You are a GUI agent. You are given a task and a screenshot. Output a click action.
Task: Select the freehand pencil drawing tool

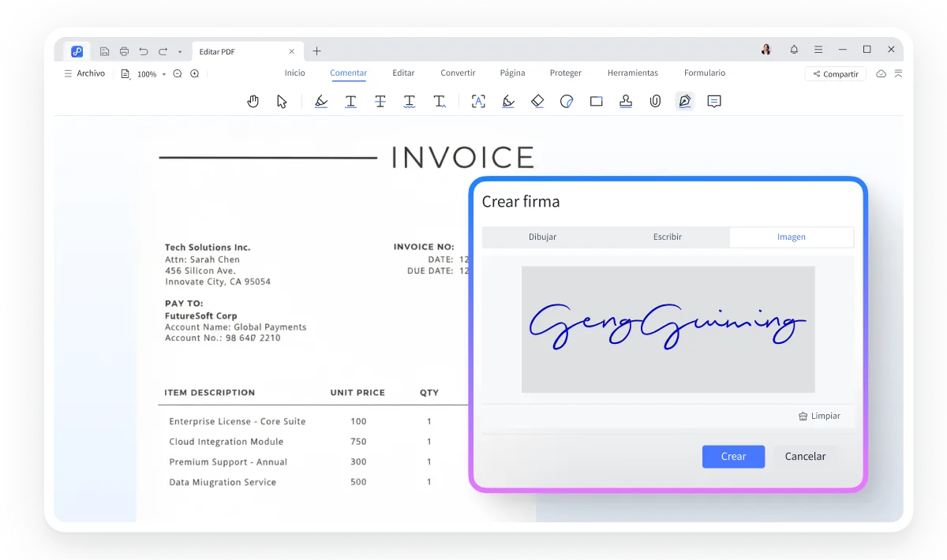click(x=507, y=101)
